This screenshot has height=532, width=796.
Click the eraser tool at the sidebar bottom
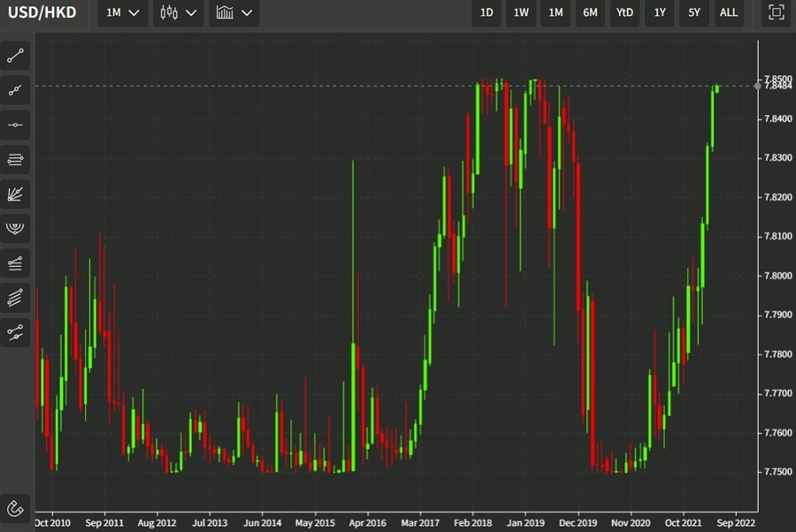(15, 508)
